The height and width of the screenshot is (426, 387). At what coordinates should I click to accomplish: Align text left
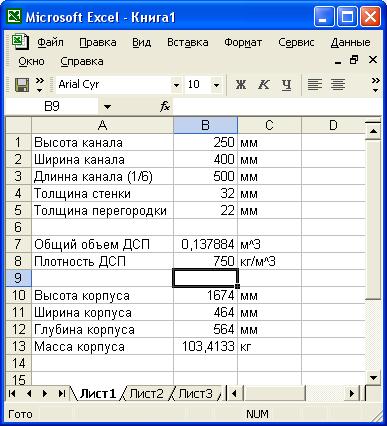coord(315,85)
